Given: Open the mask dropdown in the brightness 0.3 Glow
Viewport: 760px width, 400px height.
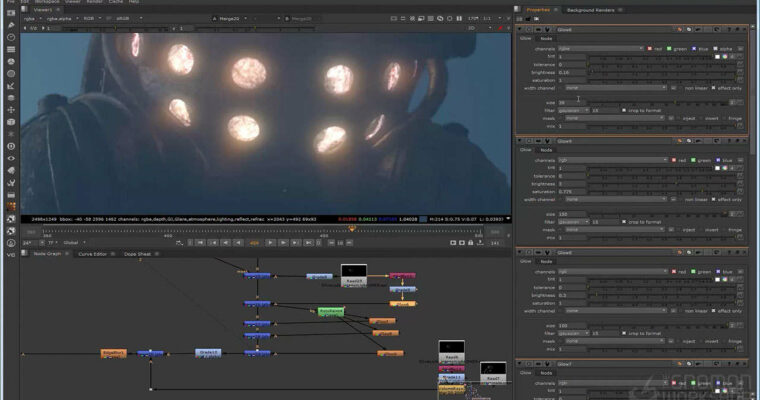Looking at the screenshot, I should click(x=617, y=341).
